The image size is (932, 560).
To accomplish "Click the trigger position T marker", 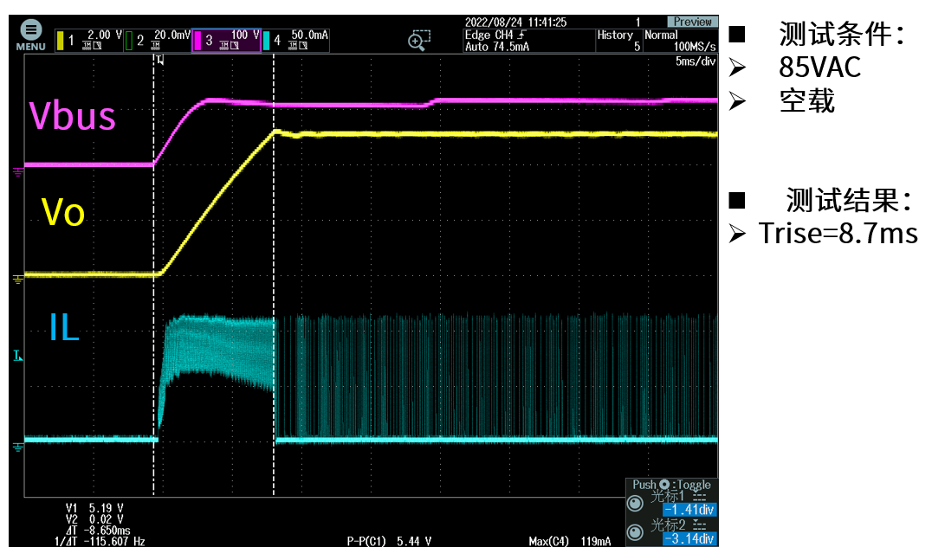I will 159,60.
